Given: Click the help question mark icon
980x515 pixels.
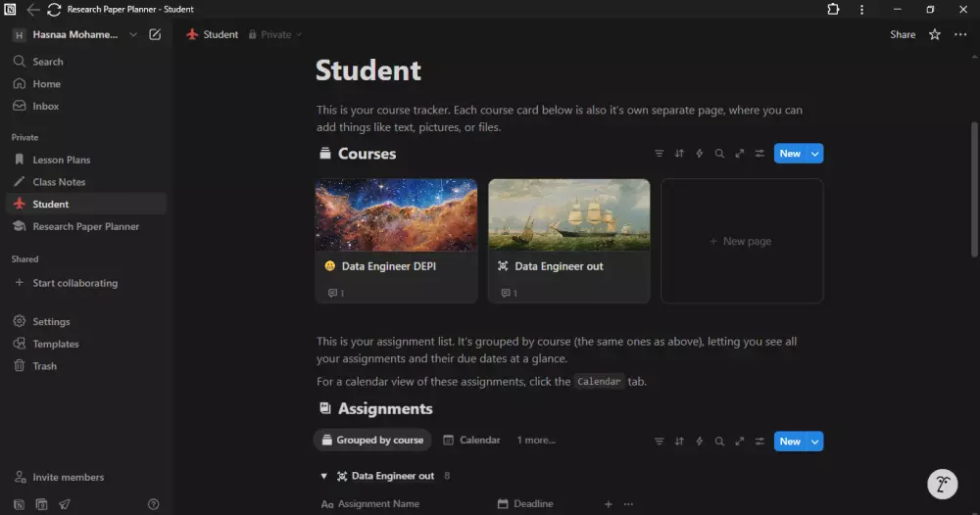Looking at the screenshot, I should 153,504.
